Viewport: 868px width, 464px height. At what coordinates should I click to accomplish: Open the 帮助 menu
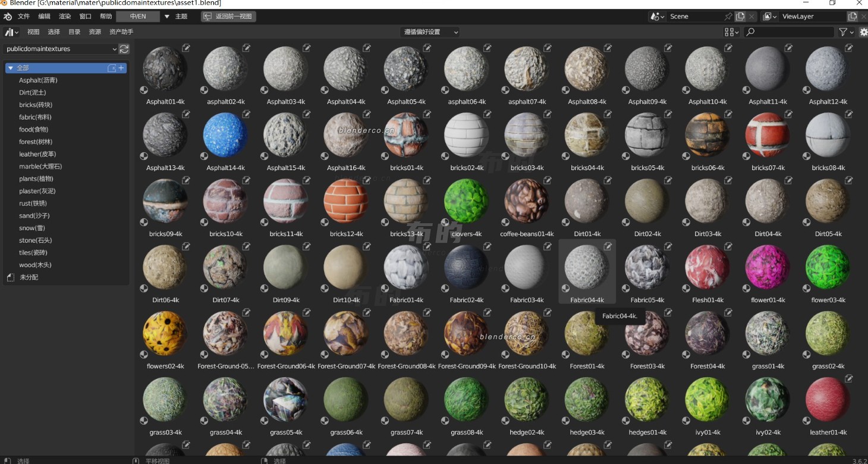106,17
